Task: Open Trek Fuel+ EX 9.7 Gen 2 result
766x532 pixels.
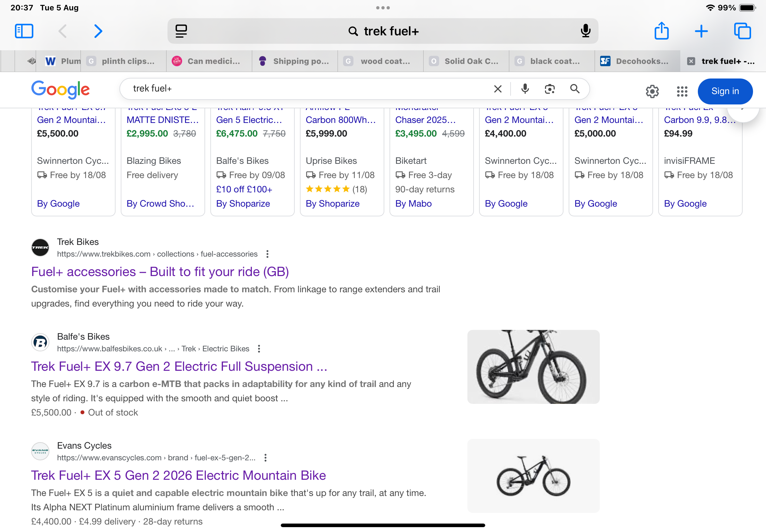Action: [x=179, y=366]
